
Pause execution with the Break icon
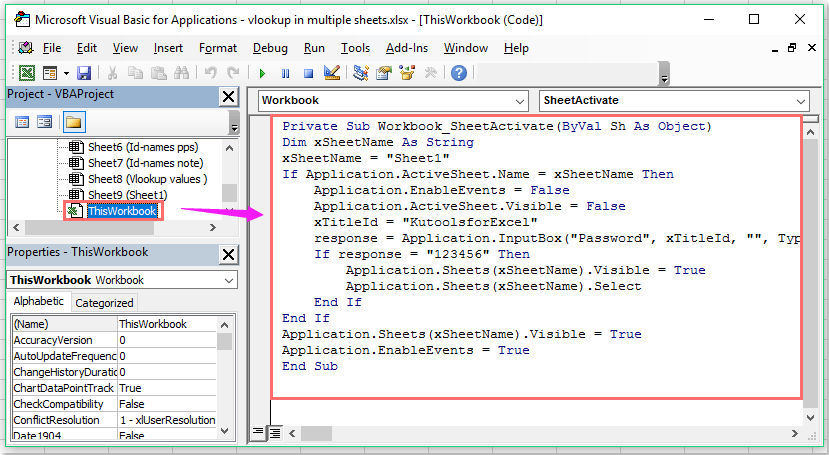(285, 73)
